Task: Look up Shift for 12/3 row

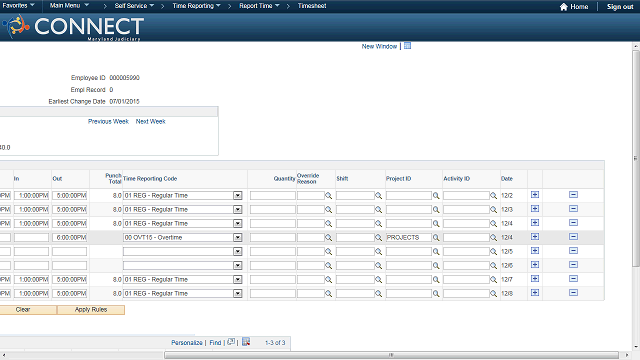Action: (378, 210)
